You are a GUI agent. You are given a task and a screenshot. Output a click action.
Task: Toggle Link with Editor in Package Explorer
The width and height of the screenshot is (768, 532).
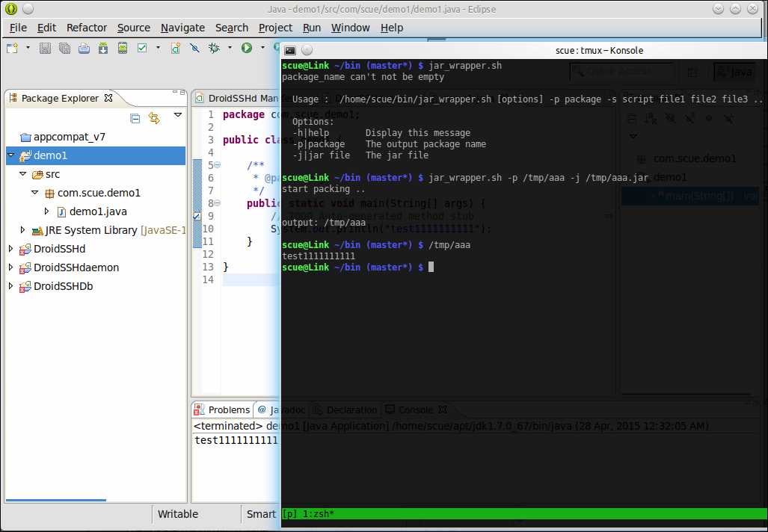point(154,118)
